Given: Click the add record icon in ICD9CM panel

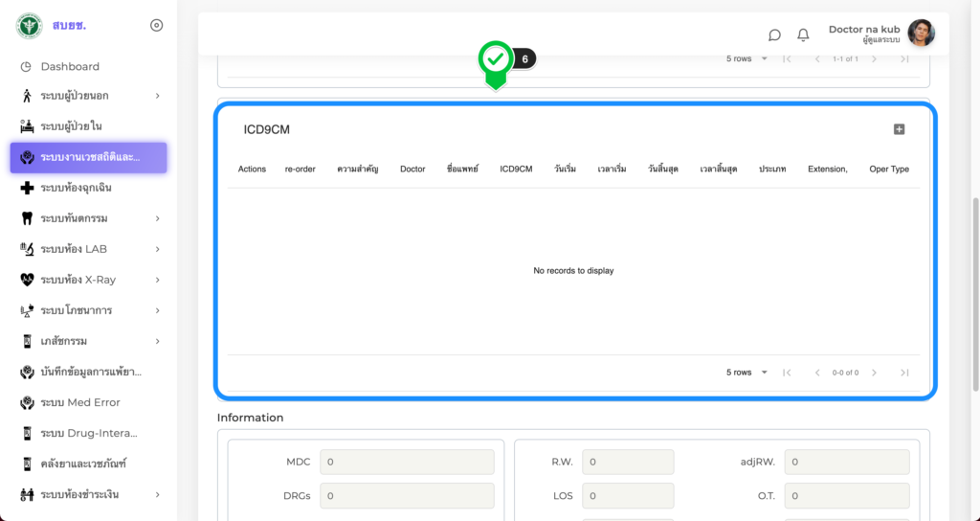Looking at the screenshot, I should coord(899,129).
